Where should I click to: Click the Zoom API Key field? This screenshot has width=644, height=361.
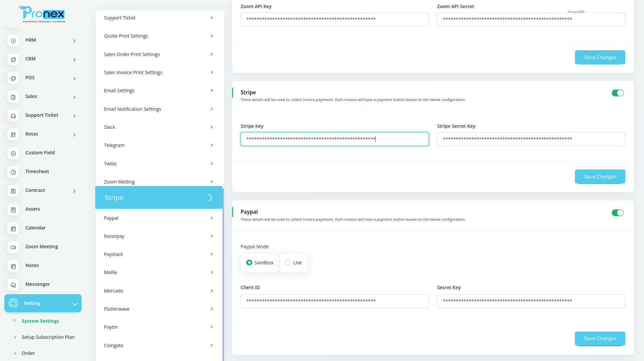[x=335, y=19]
